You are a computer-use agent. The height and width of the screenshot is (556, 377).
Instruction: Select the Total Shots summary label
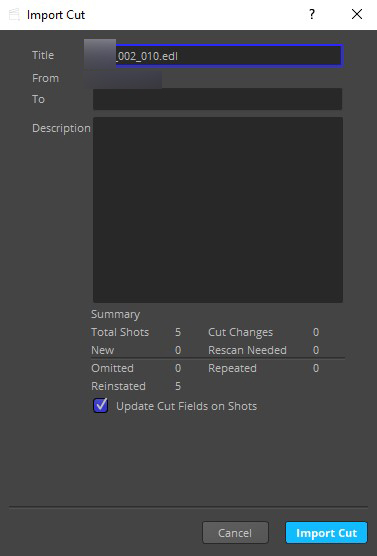120,332
